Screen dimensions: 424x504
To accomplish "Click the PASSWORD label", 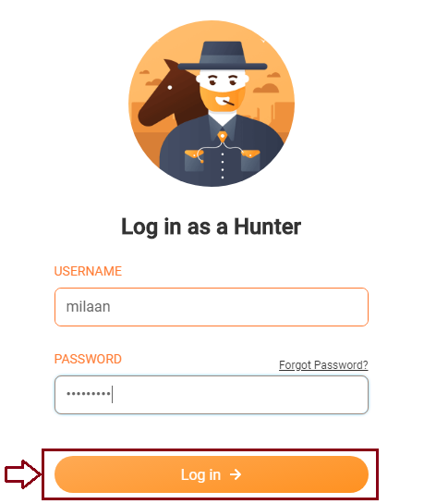I will pyautogui.click(x=88, y=359).
